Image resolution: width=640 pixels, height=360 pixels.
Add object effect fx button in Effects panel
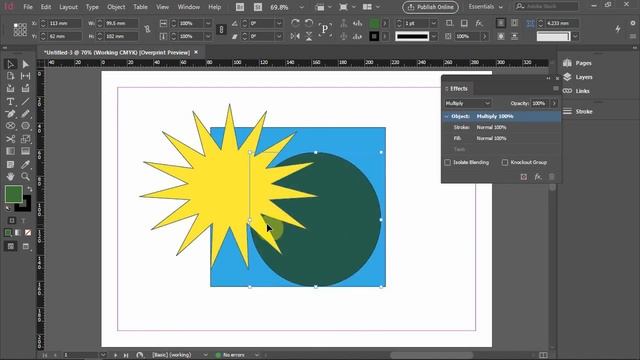tap(538, 177)
